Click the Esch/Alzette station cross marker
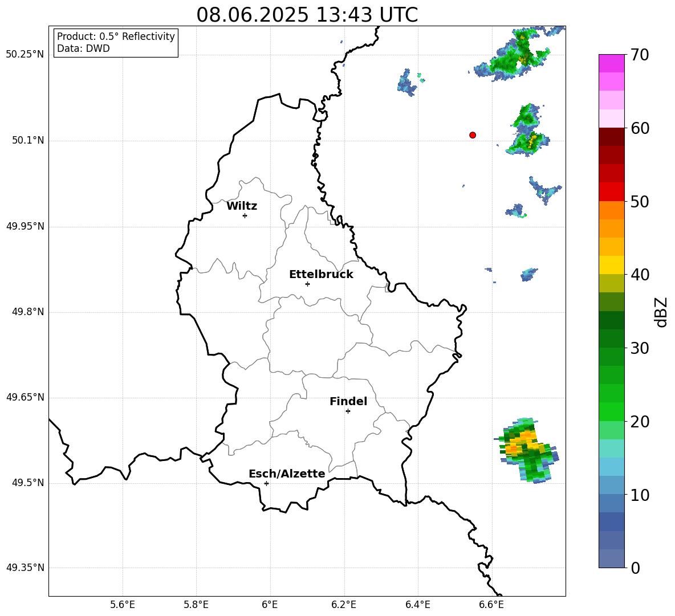Image resolution: width=675 pixels, height=616 pixels. (266, 483)
